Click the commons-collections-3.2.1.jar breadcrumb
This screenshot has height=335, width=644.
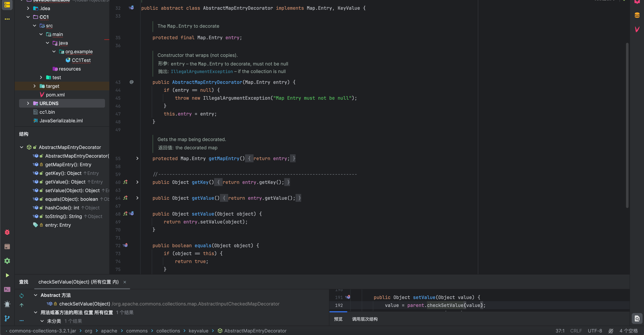pos(42,331)
